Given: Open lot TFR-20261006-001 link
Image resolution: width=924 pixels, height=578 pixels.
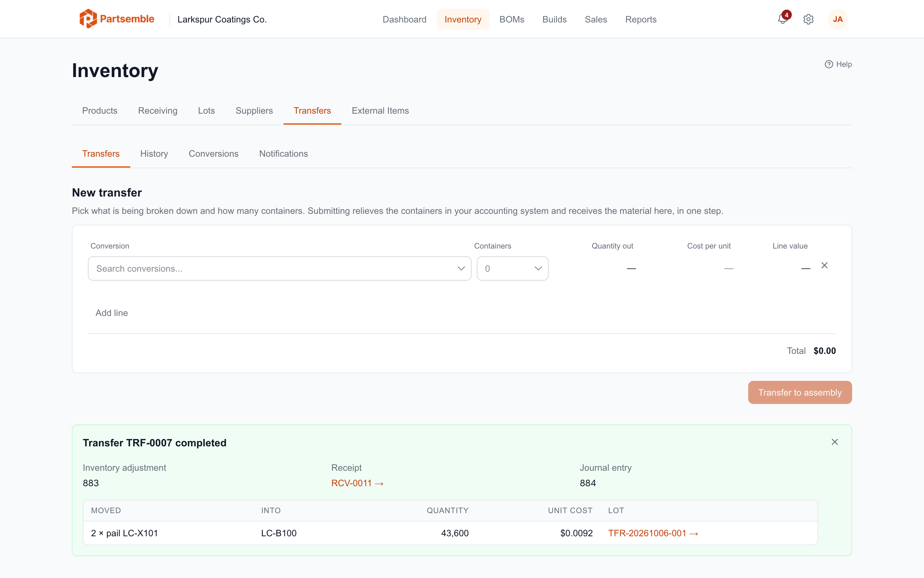Looking at the screenshot, I should [x=653, y=533].
